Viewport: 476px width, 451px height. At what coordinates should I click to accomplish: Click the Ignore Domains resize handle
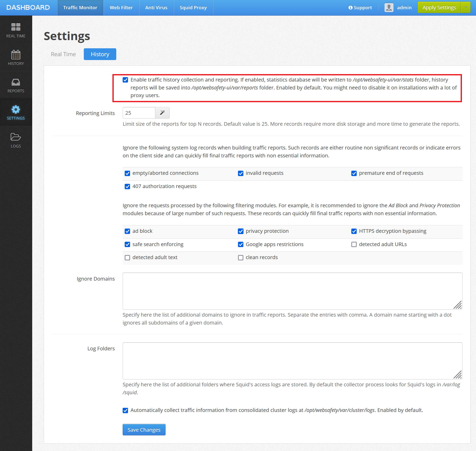tap(458, 305)
